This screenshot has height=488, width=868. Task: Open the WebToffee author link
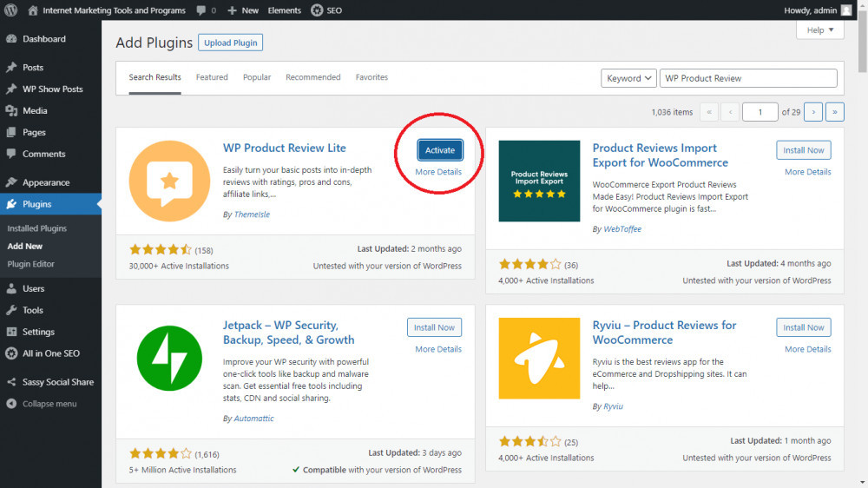[622, 228]
